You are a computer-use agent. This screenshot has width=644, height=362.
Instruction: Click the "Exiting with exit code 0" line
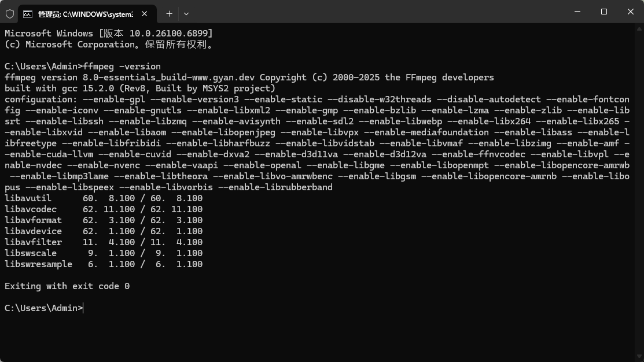[x=67, y=286]
